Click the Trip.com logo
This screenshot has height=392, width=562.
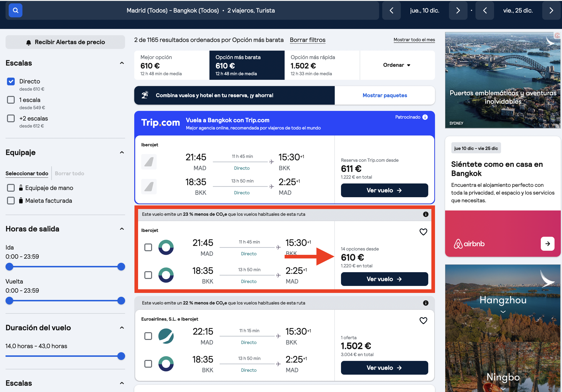click(161, 122)
